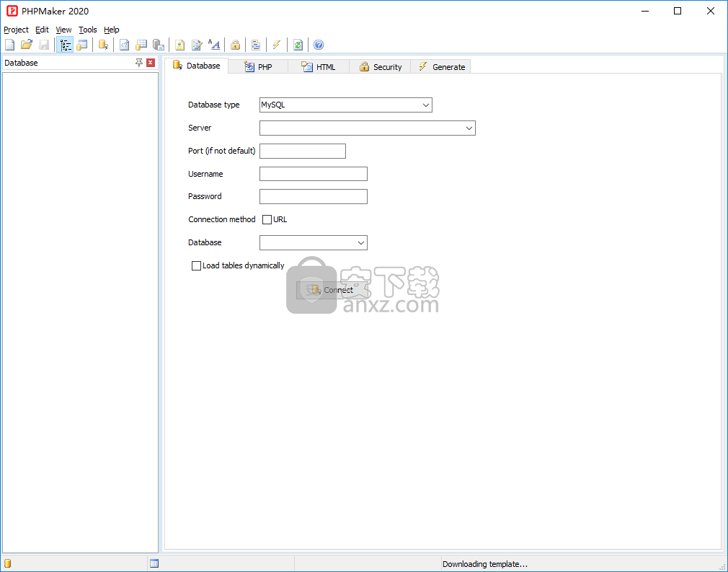728x572 pixels.
Task: Open the View menu
Action: point(63,30)
